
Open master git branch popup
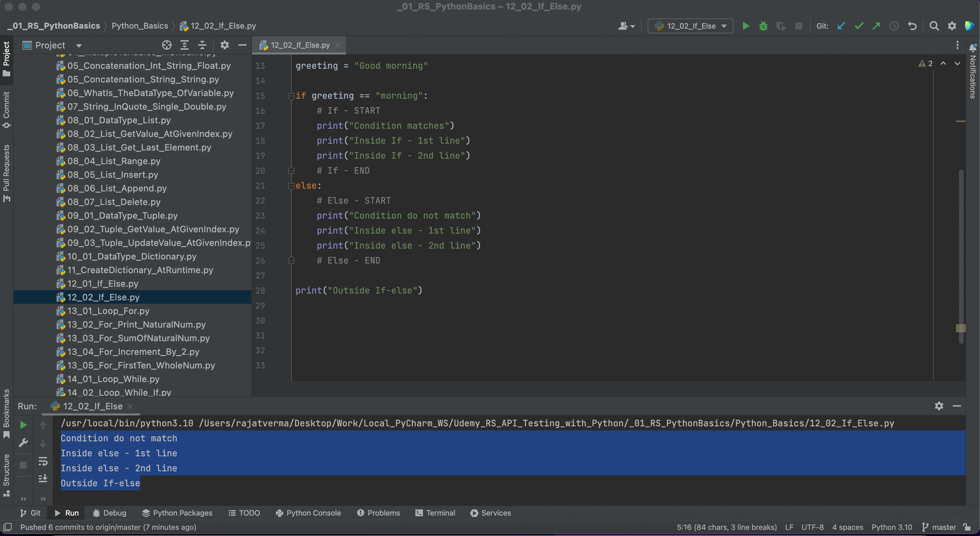[939, 527]
